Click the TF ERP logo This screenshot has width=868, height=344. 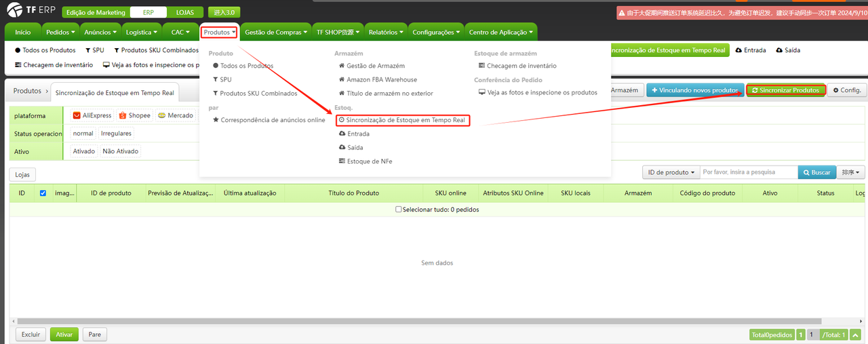31,12
